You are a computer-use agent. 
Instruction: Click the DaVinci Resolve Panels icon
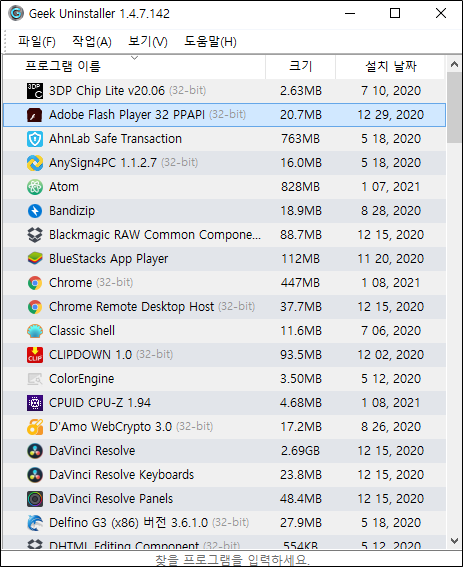pos(35,499)
